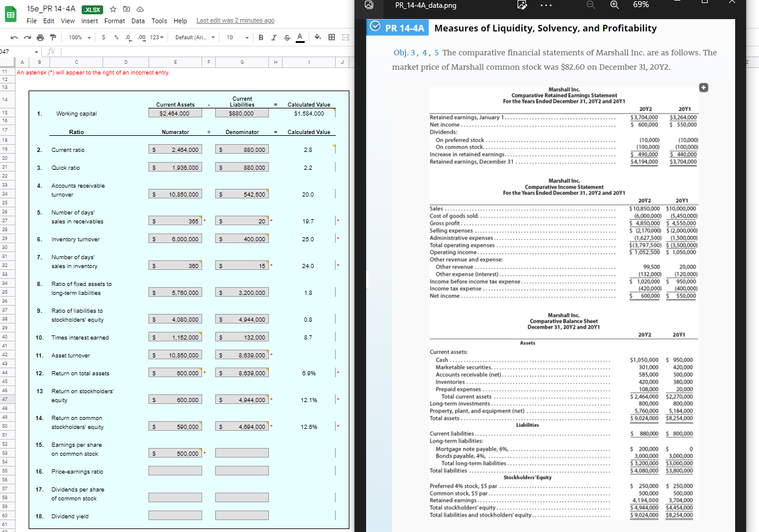Star the 15e_PR 14-4A document

(114, 10)
